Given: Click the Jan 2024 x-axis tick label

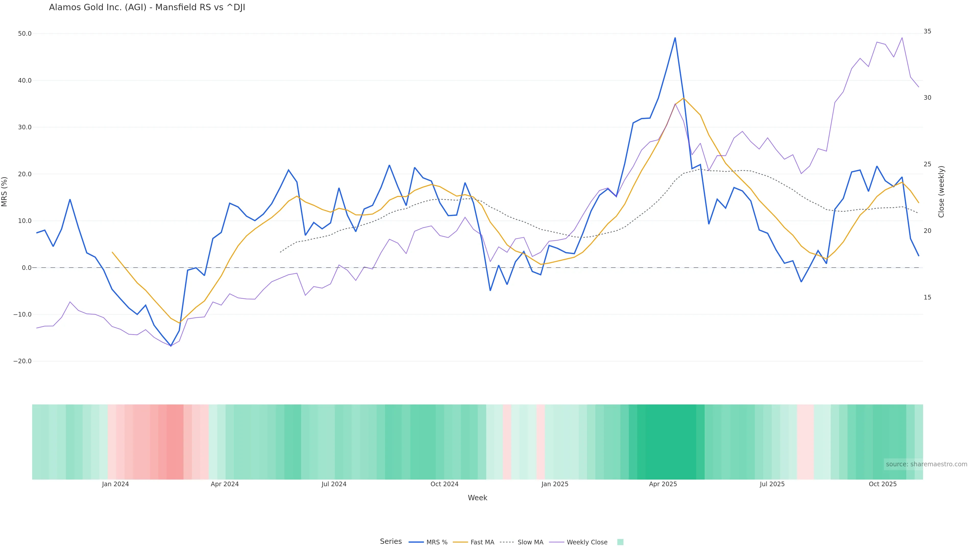Looking at the screenshot, I should click(115, 484).
